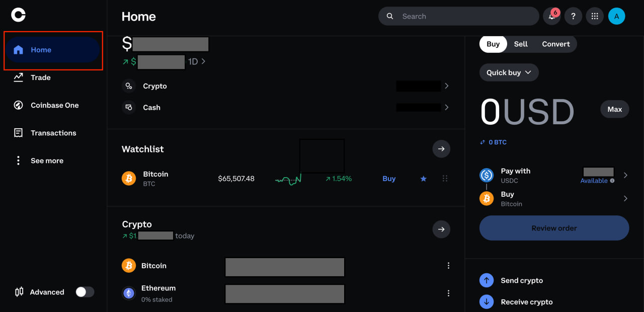644x312 pixels.
Task: Expand the 1D change chevron
Action: coord(203,61)
